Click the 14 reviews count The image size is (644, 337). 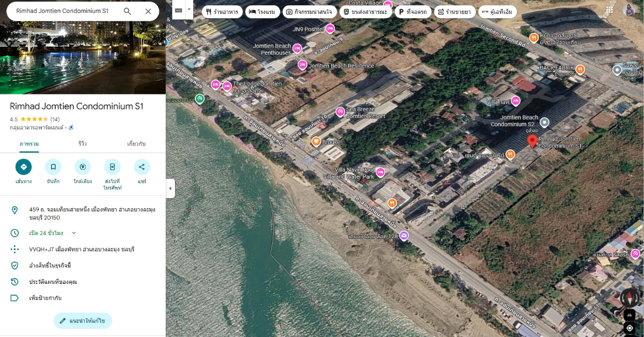click(x=55, y=119)
